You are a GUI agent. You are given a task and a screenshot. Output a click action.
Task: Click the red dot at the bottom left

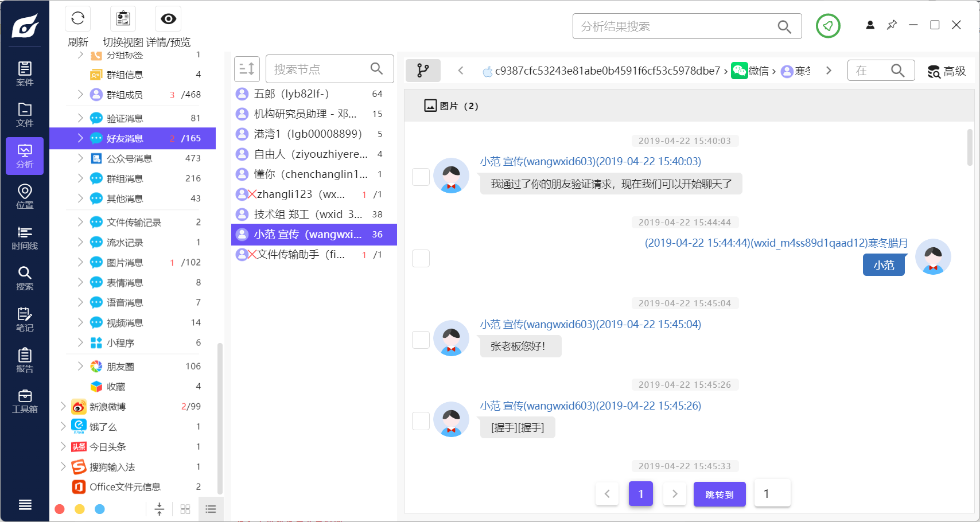point(60,508)
